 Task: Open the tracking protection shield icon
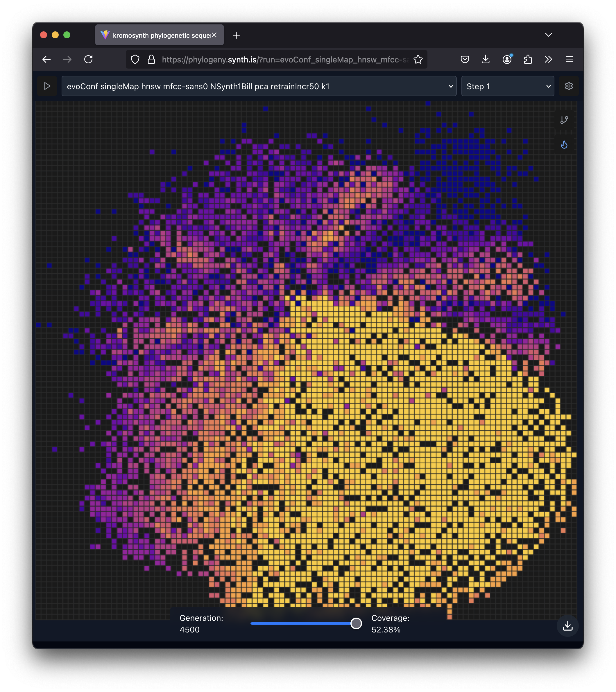tap(135, 59)
